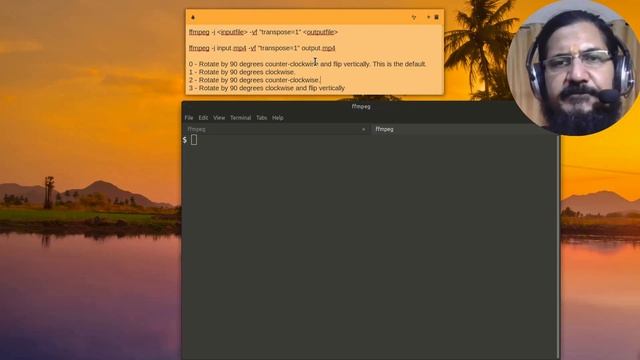Click the note line with <inputfile> command

click(263, 32)
